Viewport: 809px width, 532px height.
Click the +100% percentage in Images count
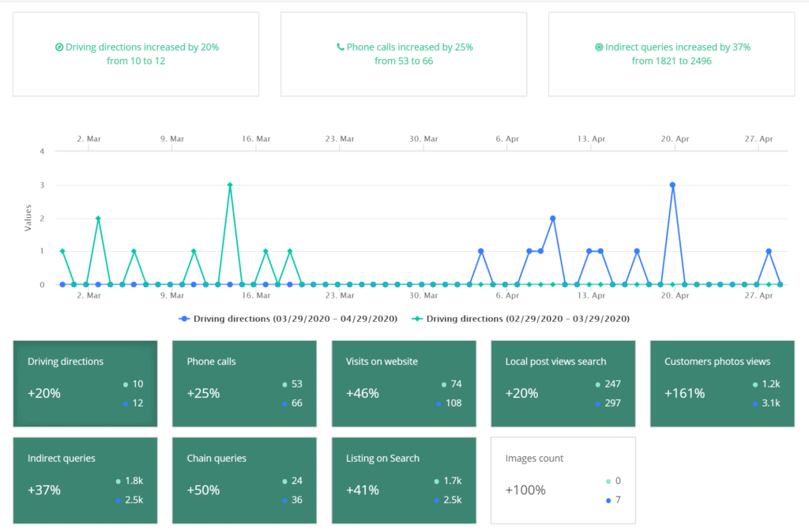[x=525, y=490]
